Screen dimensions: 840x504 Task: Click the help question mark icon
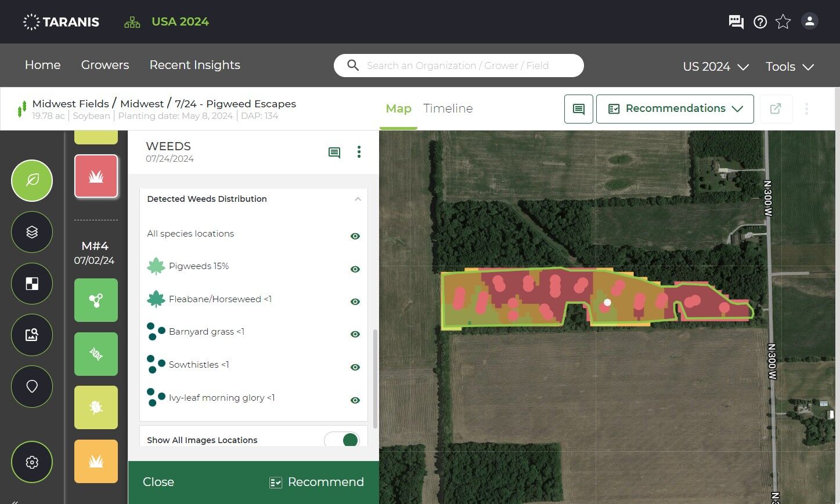pos(760,22)
